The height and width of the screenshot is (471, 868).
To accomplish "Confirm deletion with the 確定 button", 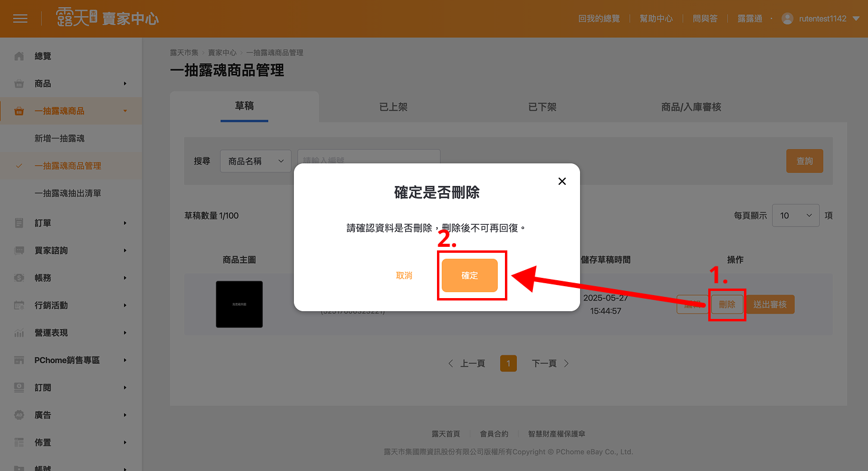I will click(x=470, y=275).
